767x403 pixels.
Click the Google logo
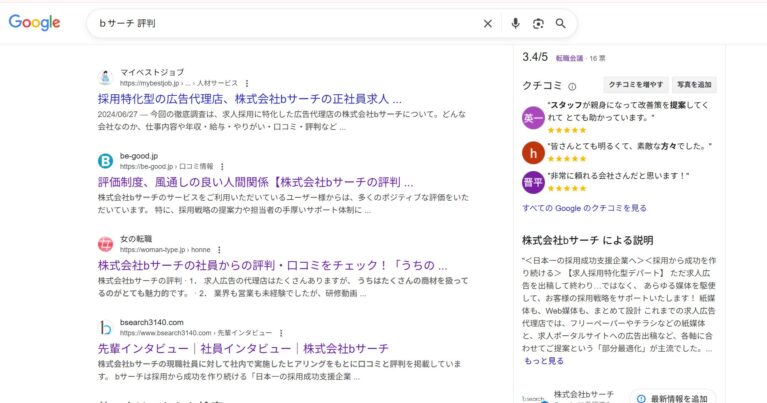pyautogui.click(x=34, y=22)
